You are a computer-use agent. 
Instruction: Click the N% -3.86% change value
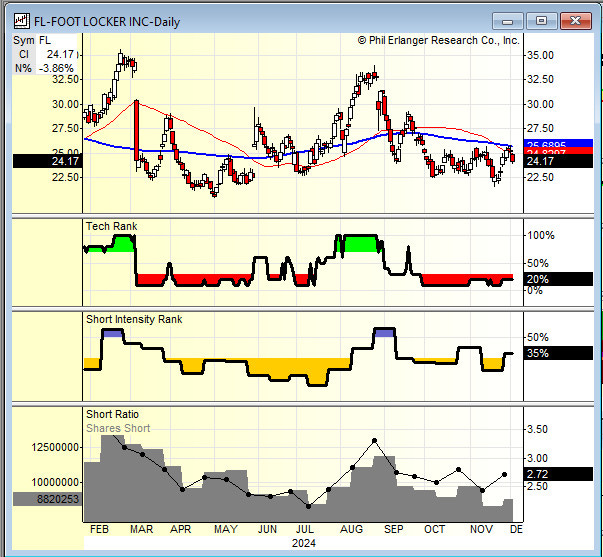tap(44, 68)
